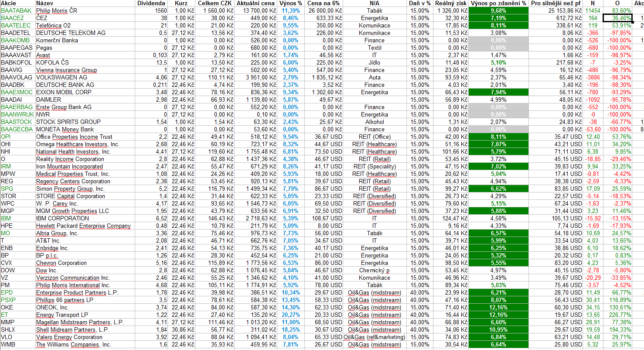Click the 'IBM CORPORATION' name cell
Image resolution: width=644 pixels, height=350 pixels.
[x=84, y=218]
